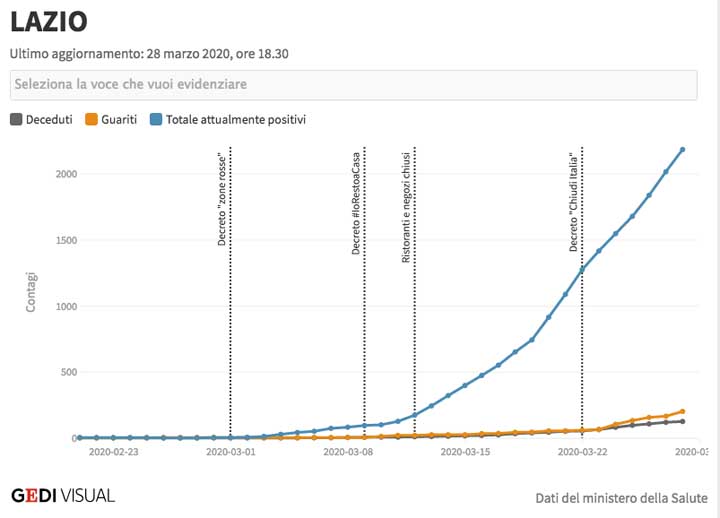The width and height of the screenshot is (720, 518).
Task: Click the Decreto "zone rosse" marker line
Action: 231,300
